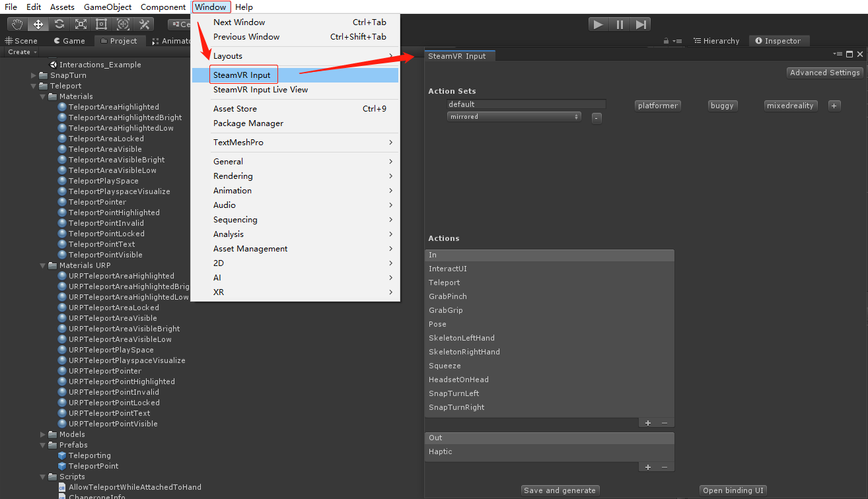
Task: Click the default action set name field
Action: (x=526, y=104)
